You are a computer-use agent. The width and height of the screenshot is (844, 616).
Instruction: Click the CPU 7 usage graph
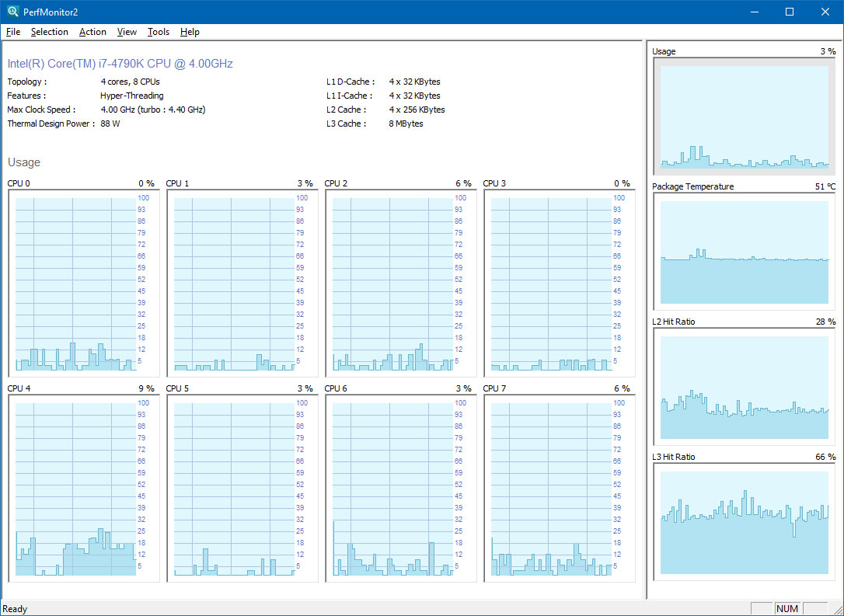[551, 489]
